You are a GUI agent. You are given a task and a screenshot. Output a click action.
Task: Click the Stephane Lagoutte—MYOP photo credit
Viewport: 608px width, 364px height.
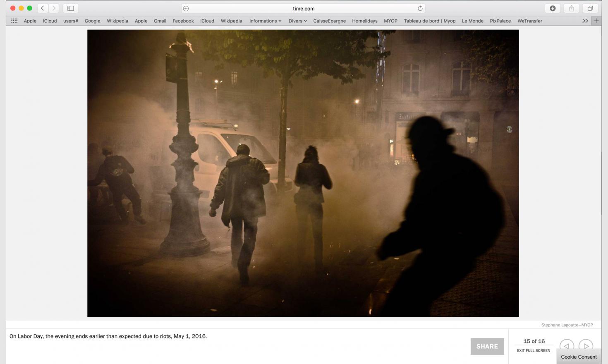[x=567, y=325]
